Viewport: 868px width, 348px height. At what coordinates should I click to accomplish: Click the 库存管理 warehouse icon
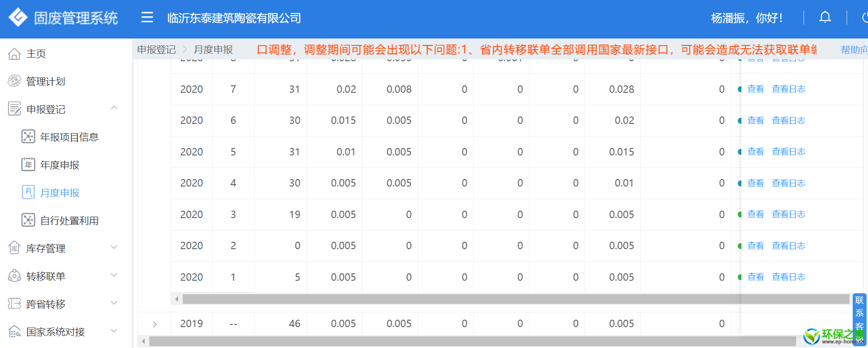pos(14,248)
